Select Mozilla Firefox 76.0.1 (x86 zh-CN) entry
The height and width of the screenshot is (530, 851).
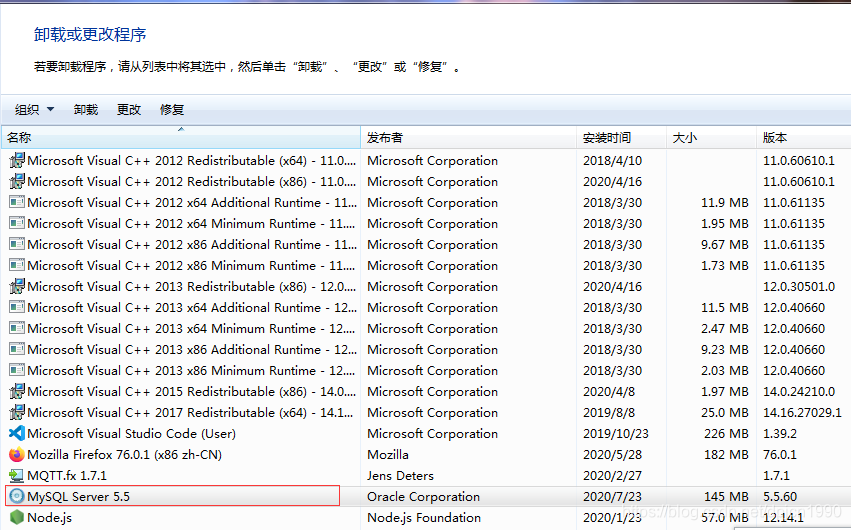coord(124,455)
